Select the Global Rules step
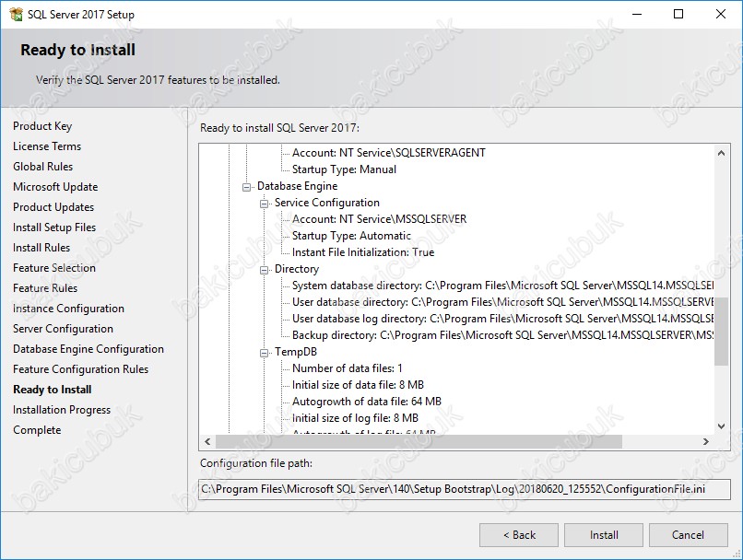743x560 pixels. pos(43,167)
